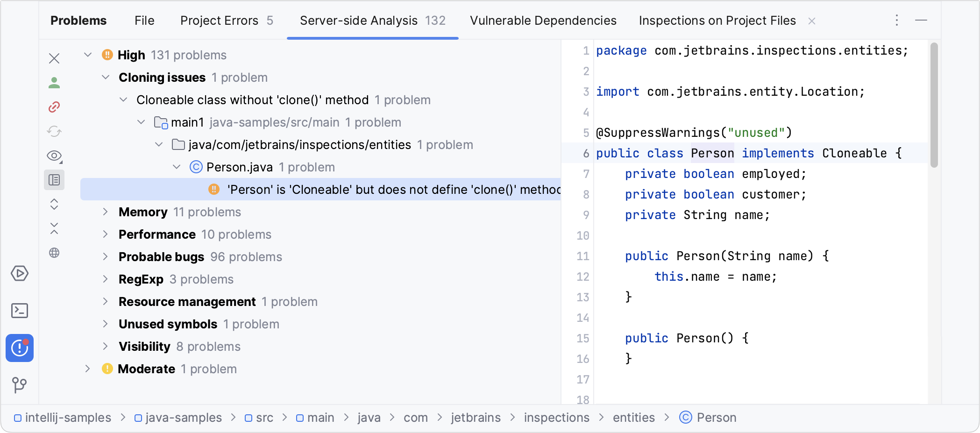Click the Expand All toolbar icon
The height and width of the screenshot is (433, 980).
[x=54, y=204]
